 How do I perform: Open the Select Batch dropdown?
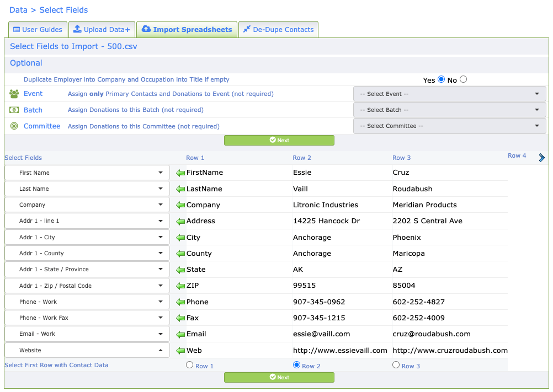[x=450, y=110]
